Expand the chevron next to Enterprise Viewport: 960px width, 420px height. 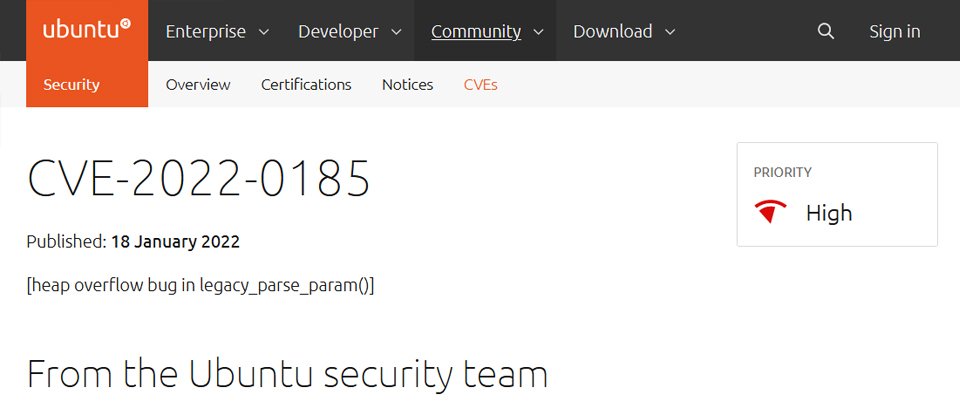pyautogui.click(x=264, y=32)
